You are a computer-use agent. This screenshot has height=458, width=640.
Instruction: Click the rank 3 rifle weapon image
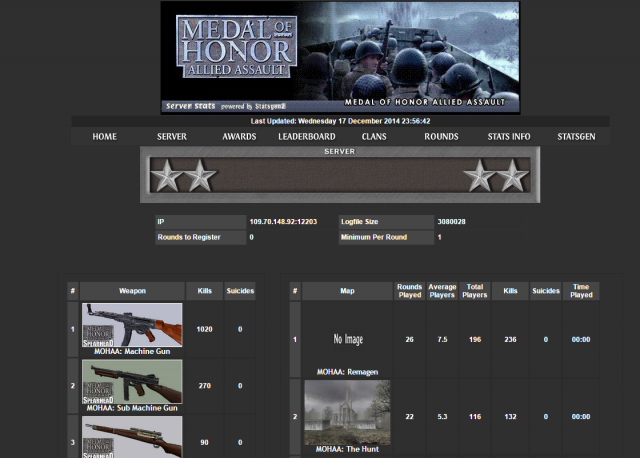132,437
